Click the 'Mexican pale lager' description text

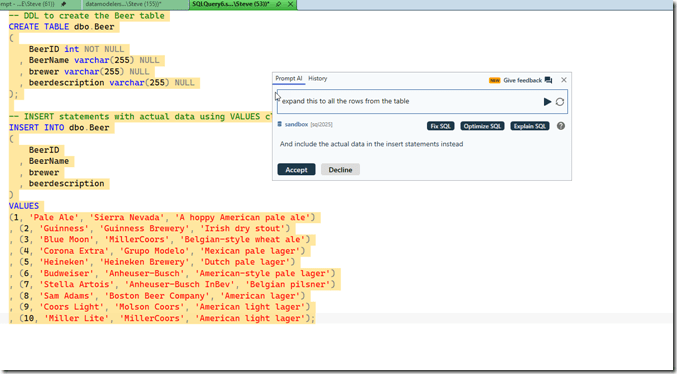point(250,251)
